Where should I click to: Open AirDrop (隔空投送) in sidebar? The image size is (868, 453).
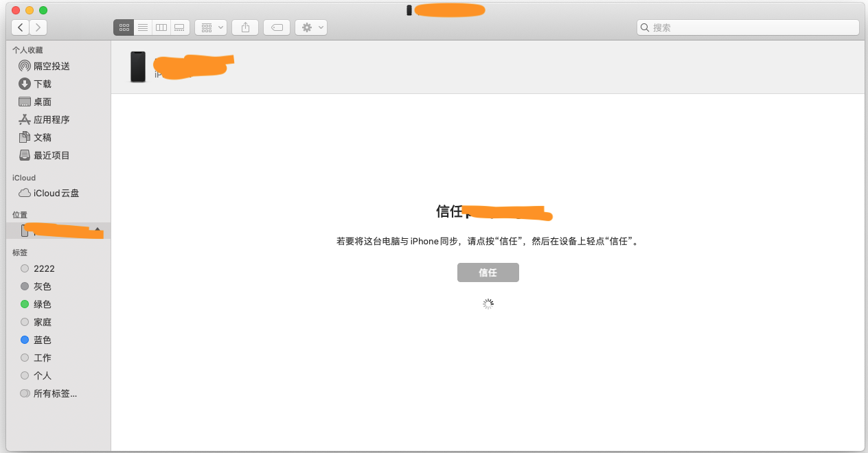(52, 66)
